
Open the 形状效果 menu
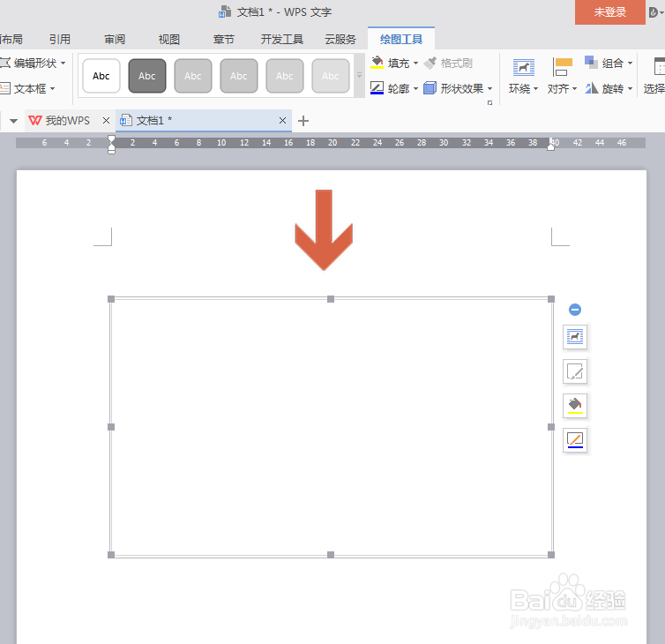click(458, 89)
